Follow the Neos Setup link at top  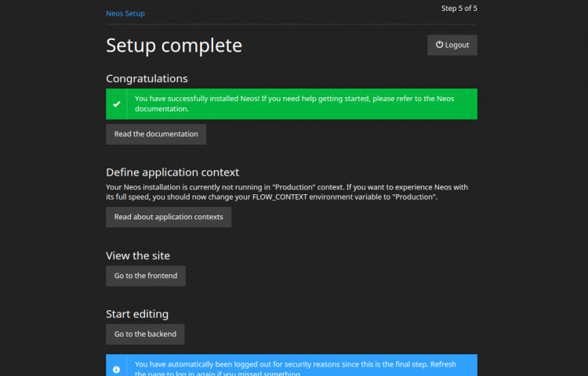125,13
